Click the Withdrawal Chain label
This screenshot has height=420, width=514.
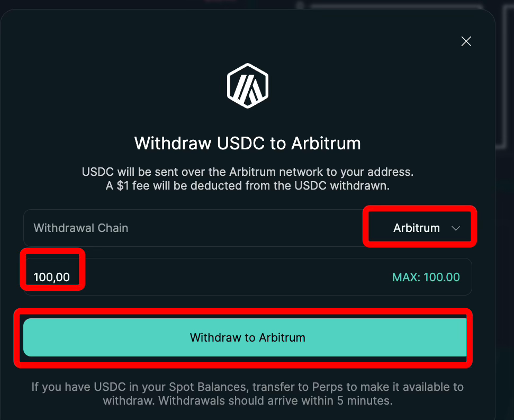click(x=81, y=228)
